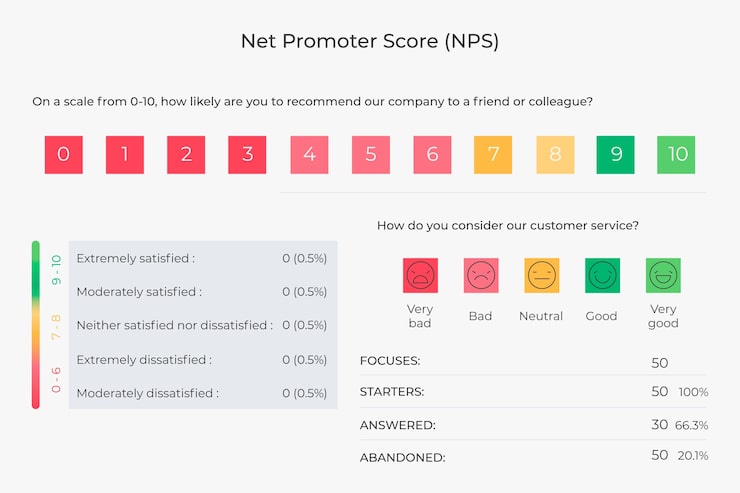This screenshot has height=493, width=740.
Task: Select the Good smiling face icon
Action: (x=602, y=275)
